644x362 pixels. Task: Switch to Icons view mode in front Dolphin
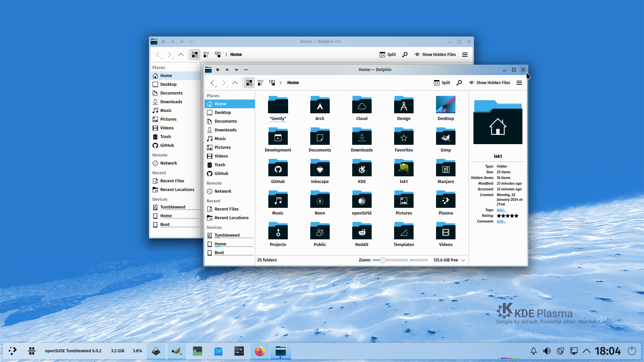tap(249, 83)
